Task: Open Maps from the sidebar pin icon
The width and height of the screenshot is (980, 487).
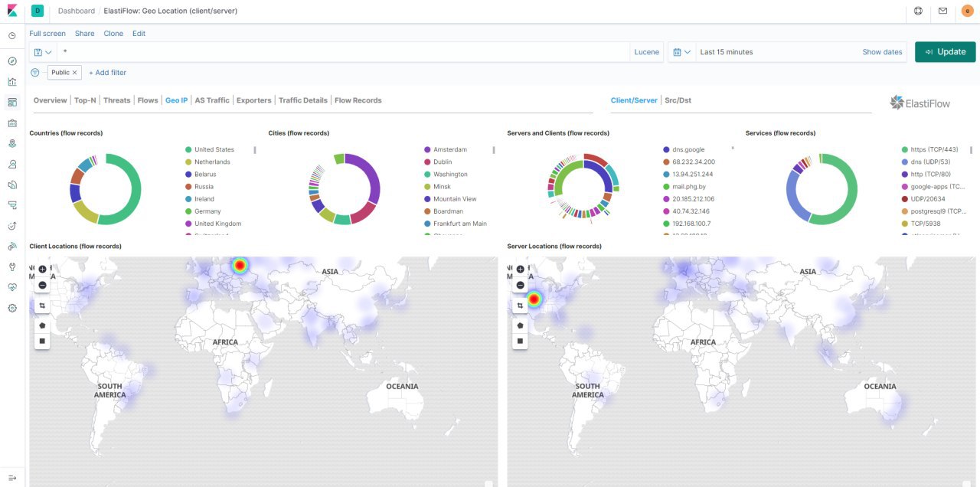Action: [12, 143]
